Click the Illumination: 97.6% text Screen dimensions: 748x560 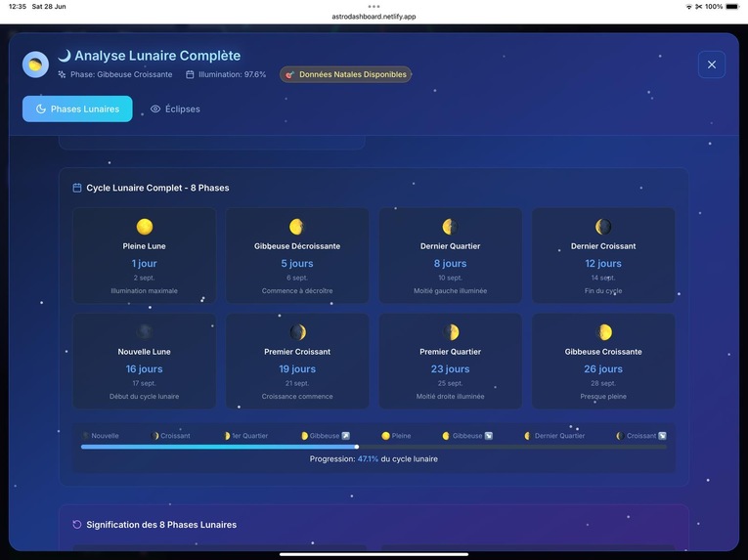coord(233,74)
